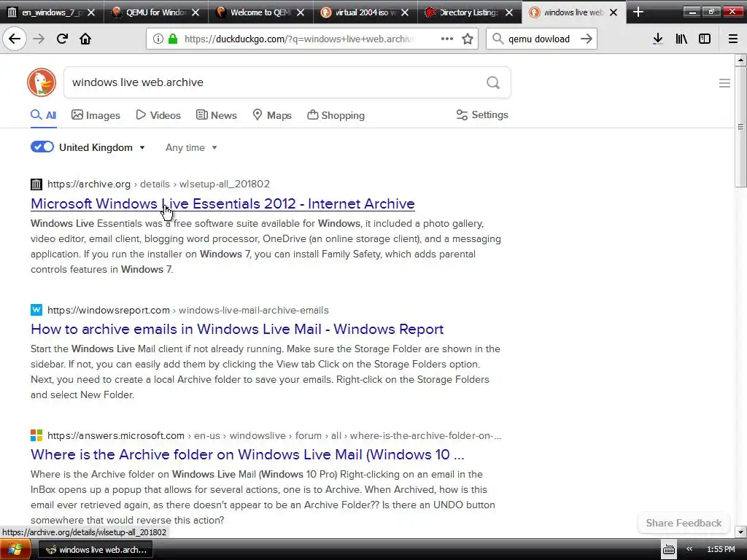
Task: Select the All search category
Action: 43,115
